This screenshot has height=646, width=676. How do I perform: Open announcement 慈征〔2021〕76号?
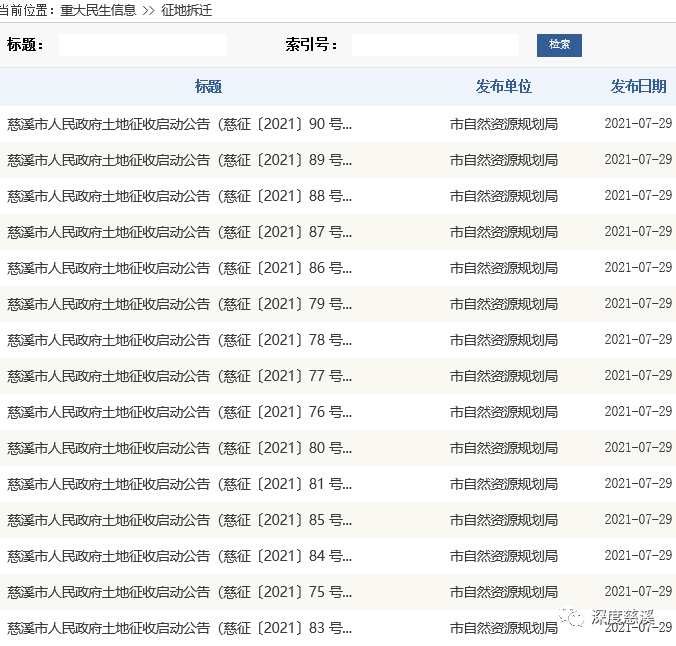click(x=179, y=412)
